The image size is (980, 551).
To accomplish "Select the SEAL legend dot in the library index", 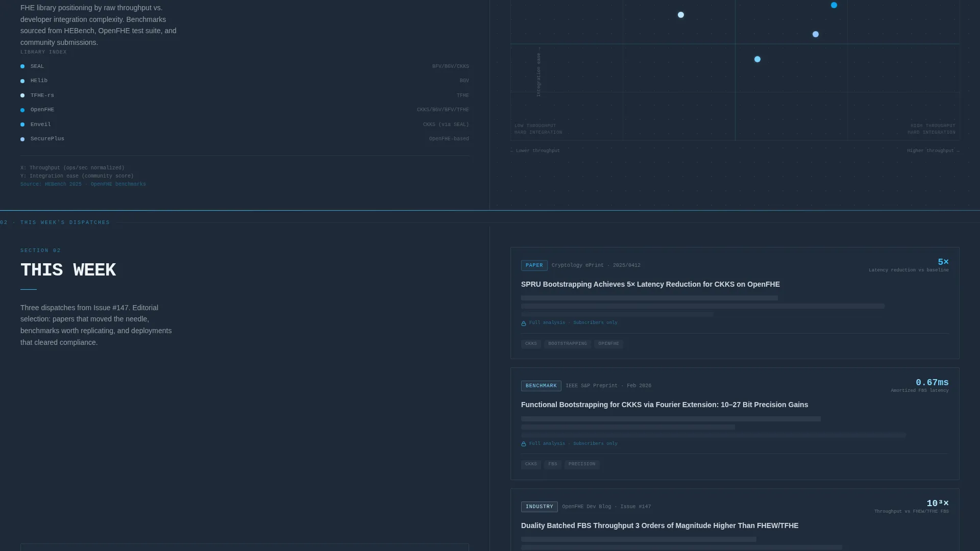I will click(x=22, y=66).
